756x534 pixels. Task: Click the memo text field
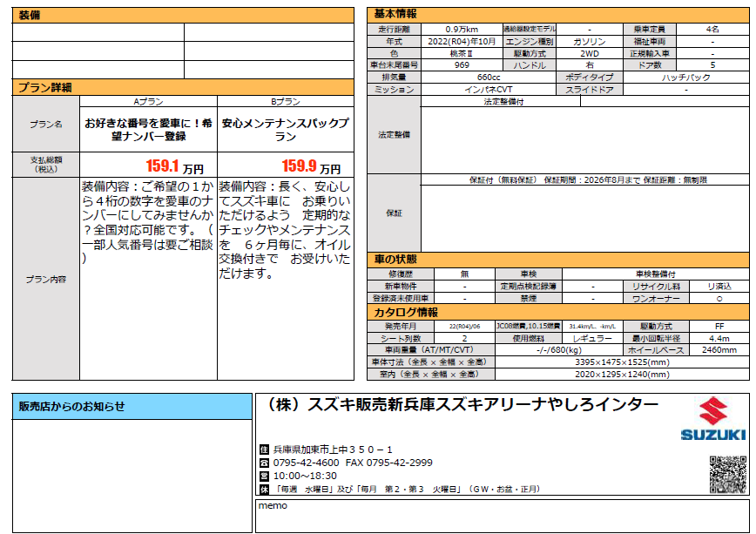(502, 516)
